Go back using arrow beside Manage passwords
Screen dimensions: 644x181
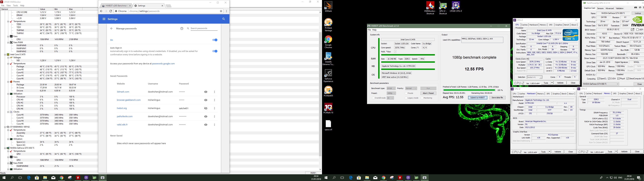pyautogui.click(x=112, y=28)
